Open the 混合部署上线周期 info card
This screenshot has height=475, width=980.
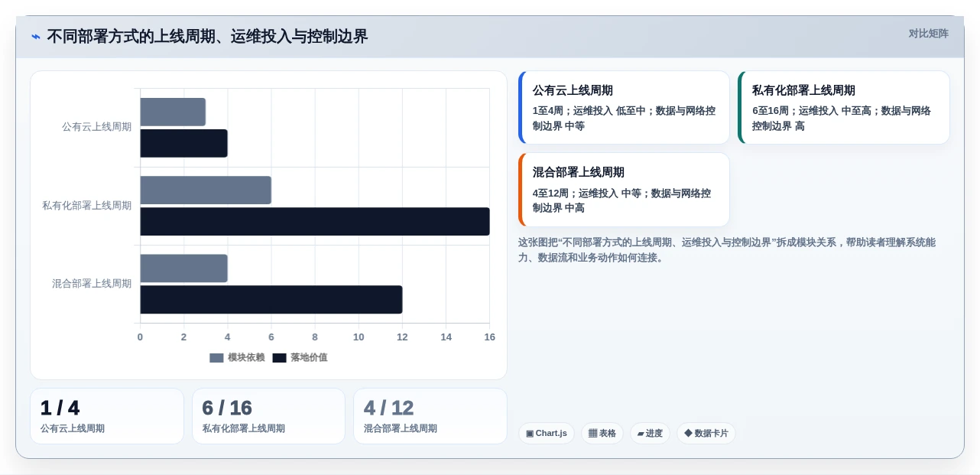pyautogui.click(x=624, y=190)
